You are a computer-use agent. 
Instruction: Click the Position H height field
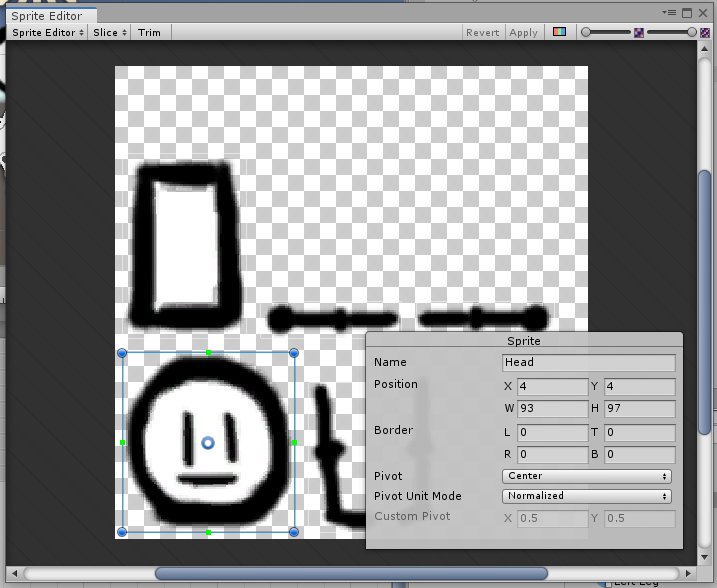coord(640,408)
